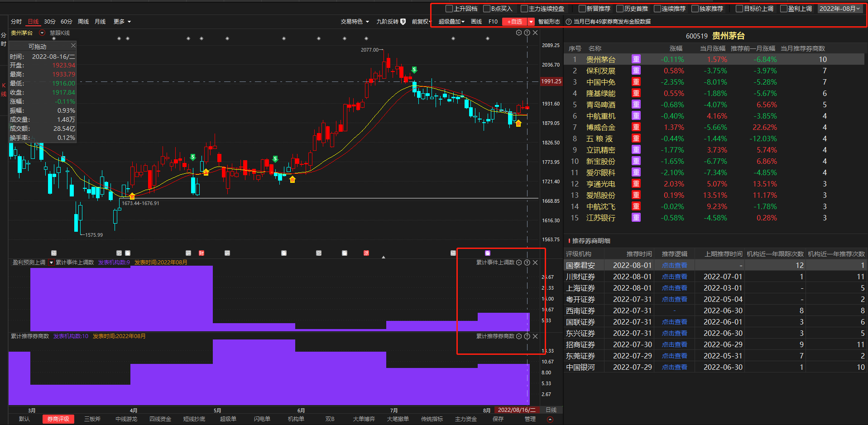Click red circled dropdown icon beside 贵州茅台 label
This screenshot has height=425, width=868.
point(42,33)
